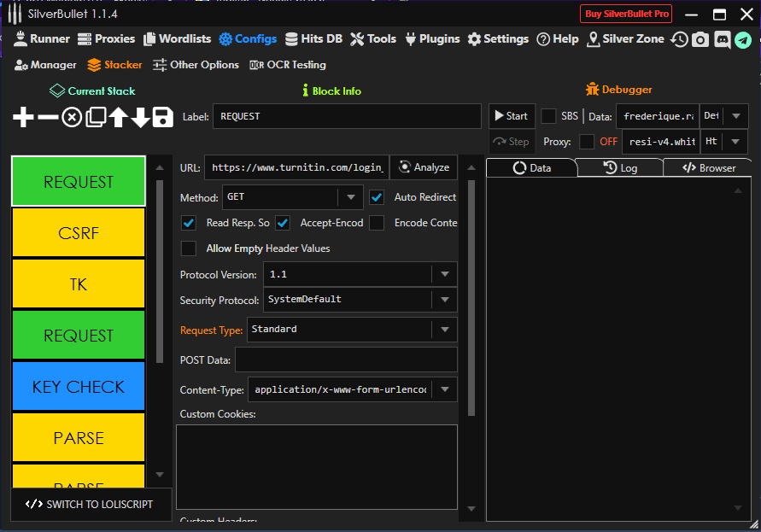Click SWITCH TO LOLISCRIPT button

click(90, 504)
